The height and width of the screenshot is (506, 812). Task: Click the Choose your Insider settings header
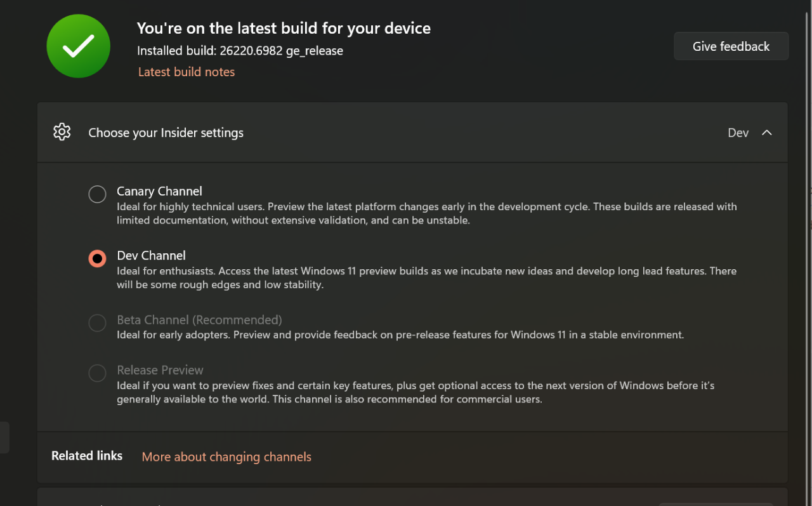point(166,133)
